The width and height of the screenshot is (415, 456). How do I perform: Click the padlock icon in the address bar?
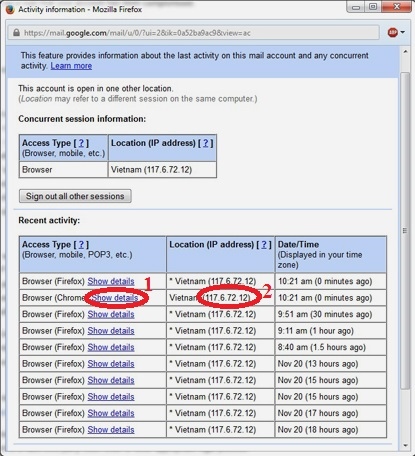(x=16, y=33)
